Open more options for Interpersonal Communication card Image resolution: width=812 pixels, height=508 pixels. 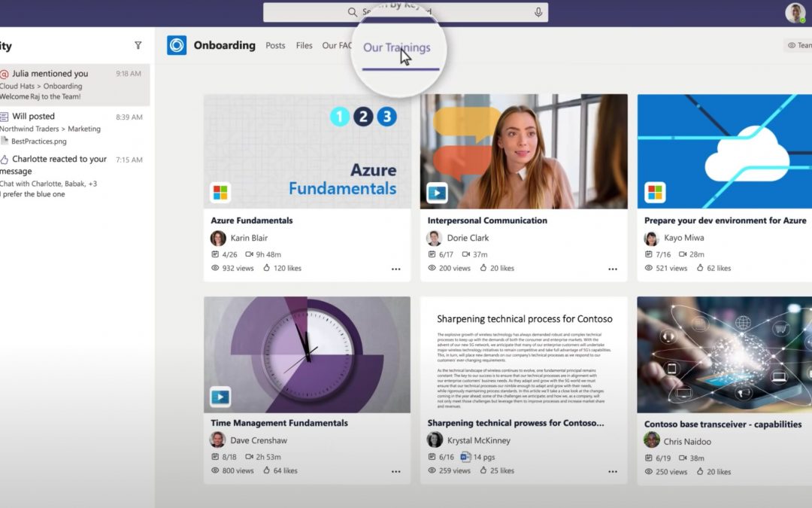pyautogui.click(x=612, y=269)
